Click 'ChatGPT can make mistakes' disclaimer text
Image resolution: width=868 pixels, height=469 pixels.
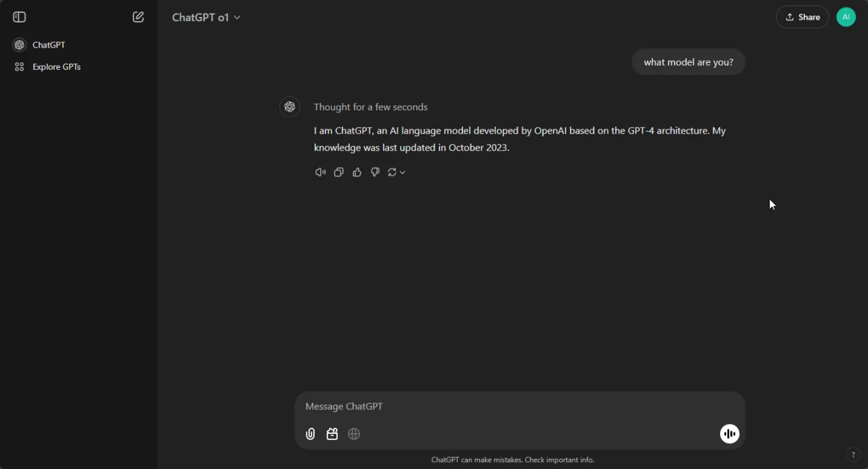[x=513, y=460]
